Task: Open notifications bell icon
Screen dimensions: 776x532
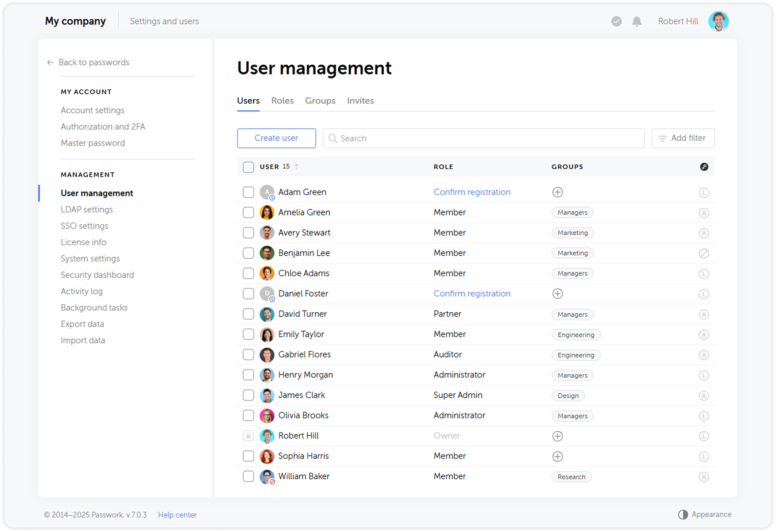Action: click(637, 21)
